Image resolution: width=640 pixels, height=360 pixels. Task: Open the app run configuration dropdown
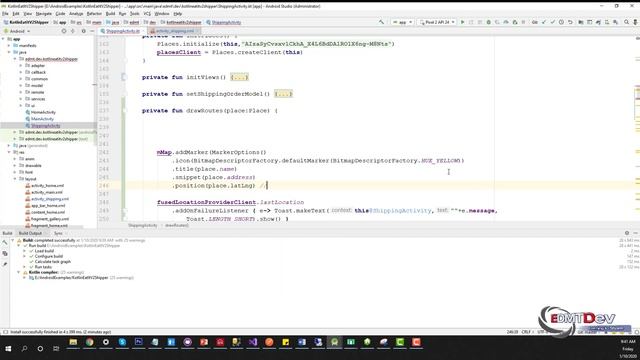[402, 22]
